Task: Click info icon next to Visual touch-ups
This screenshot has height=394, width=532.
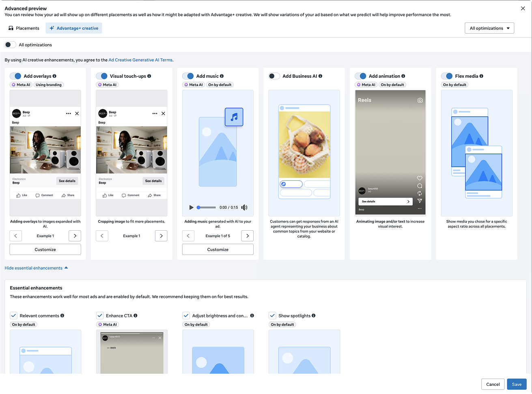Action: [149, 76]
